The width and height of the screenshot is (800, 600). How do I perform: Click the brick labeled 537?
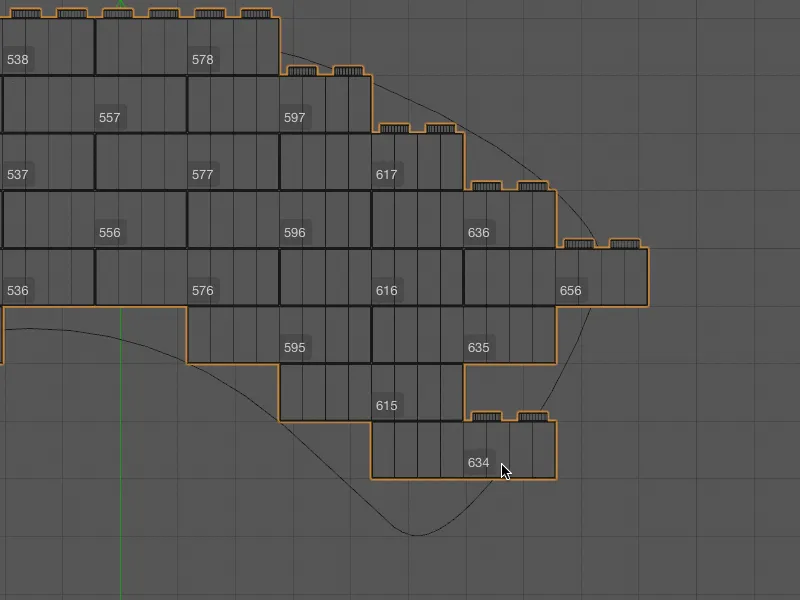coord(16,175)
